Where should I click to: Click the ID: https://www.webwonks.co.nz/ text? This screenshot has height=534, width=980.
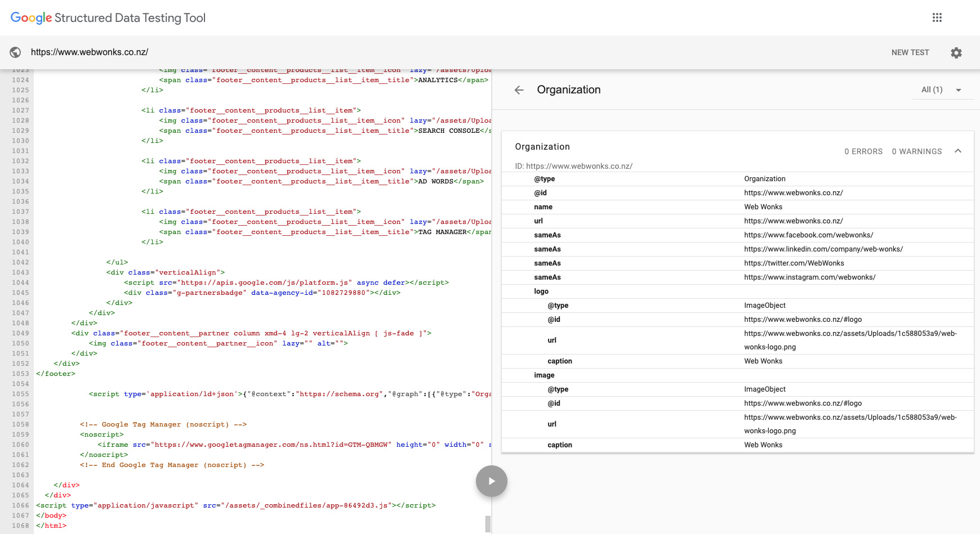click(573, 167)
